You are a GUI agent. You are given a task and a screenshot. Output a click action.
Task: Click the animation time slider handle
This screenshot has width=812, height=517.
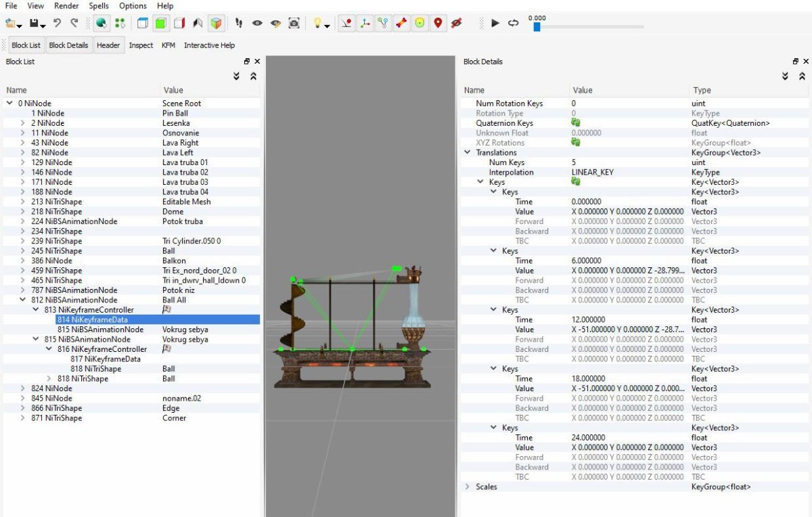[537, 27]
